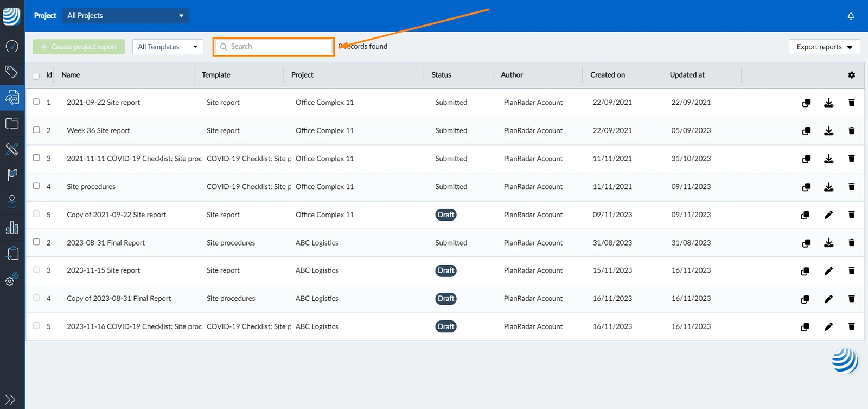
Task: Open the dashboard gauge sidebar icon
Action: pos(12,46)
